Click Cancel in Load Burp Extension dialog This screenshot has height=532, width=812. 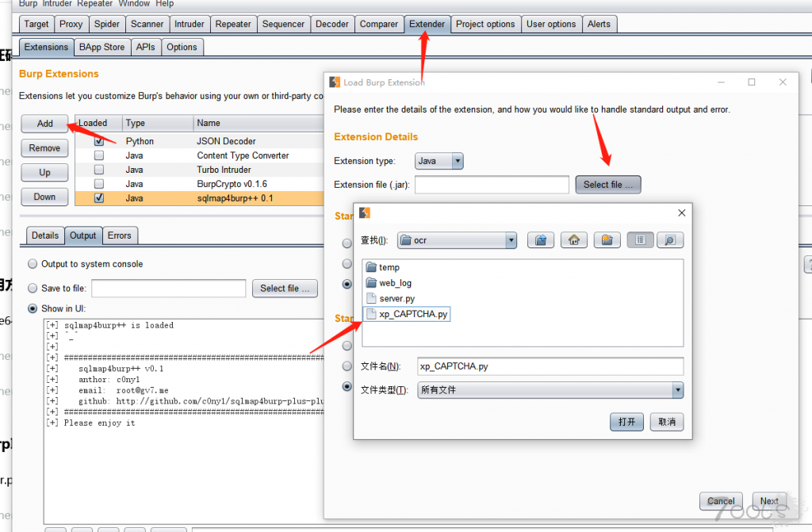[721, 501]
